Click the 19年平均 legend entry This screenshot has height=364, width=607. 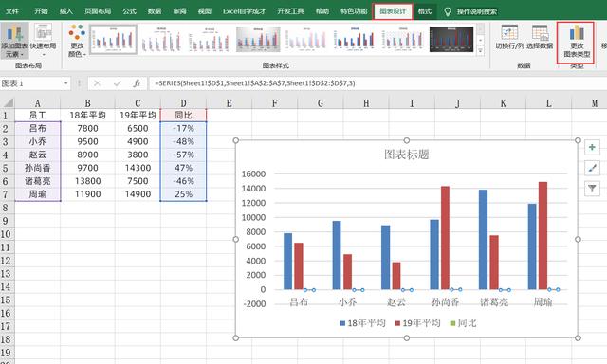click(x=417, y=322)
